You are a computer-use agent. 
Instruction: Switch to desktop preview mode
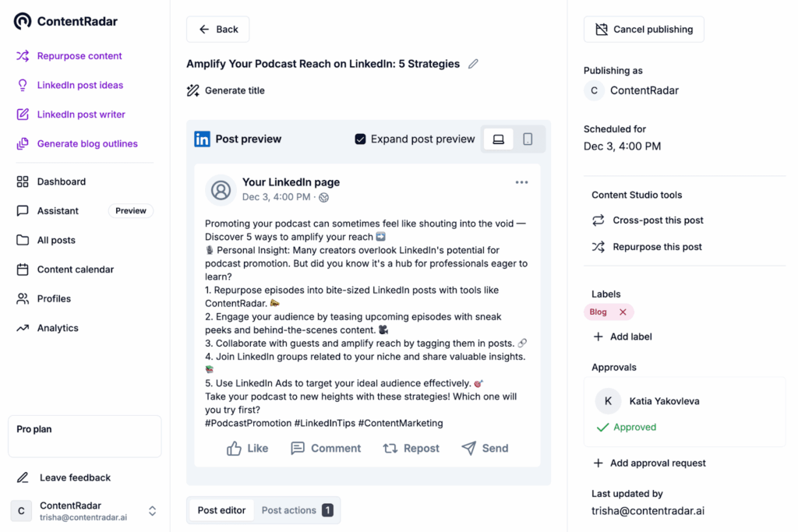[499, 139]
